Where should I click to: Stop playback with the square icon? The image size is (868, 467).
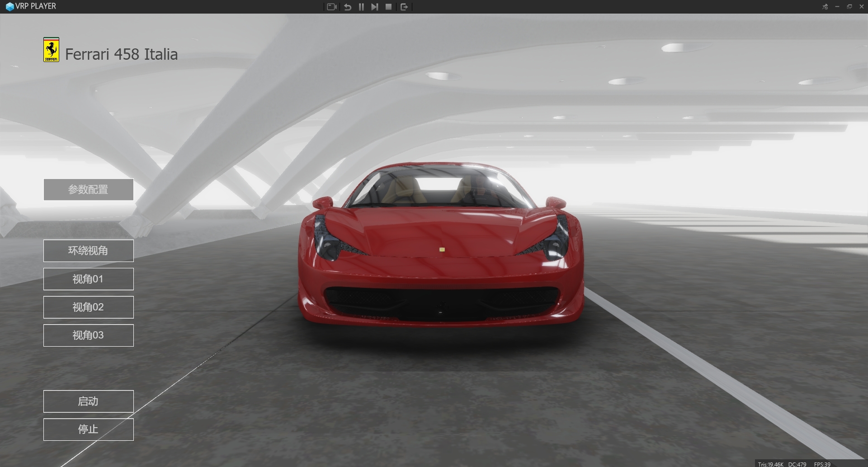coord(388,7)
